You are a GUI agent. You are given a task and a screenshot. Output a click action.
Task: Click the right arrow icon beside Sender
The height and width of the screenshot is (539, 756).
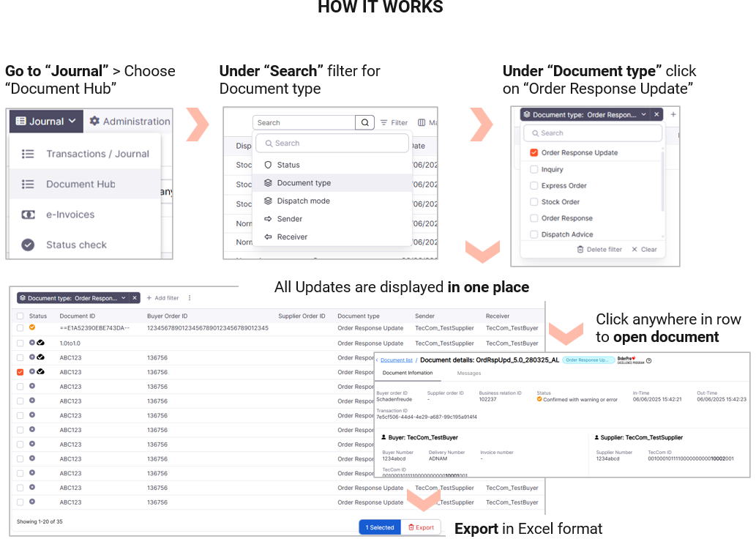pos(268,219)
